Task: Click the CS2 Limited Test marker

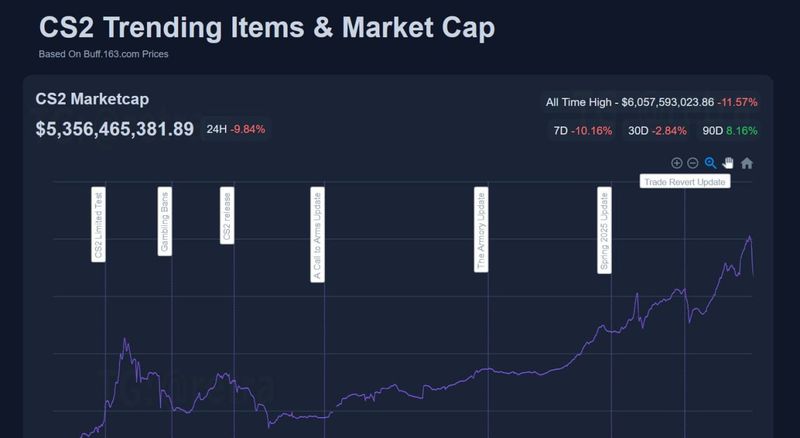Action: 99,225
